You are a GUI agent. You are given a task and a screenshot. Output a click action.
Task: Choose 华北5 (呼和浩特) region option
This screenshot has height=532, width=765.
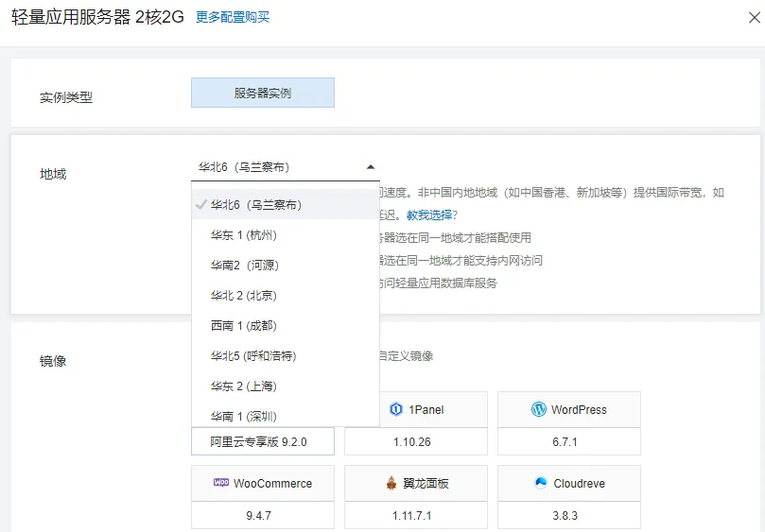[x=286, y=356]
